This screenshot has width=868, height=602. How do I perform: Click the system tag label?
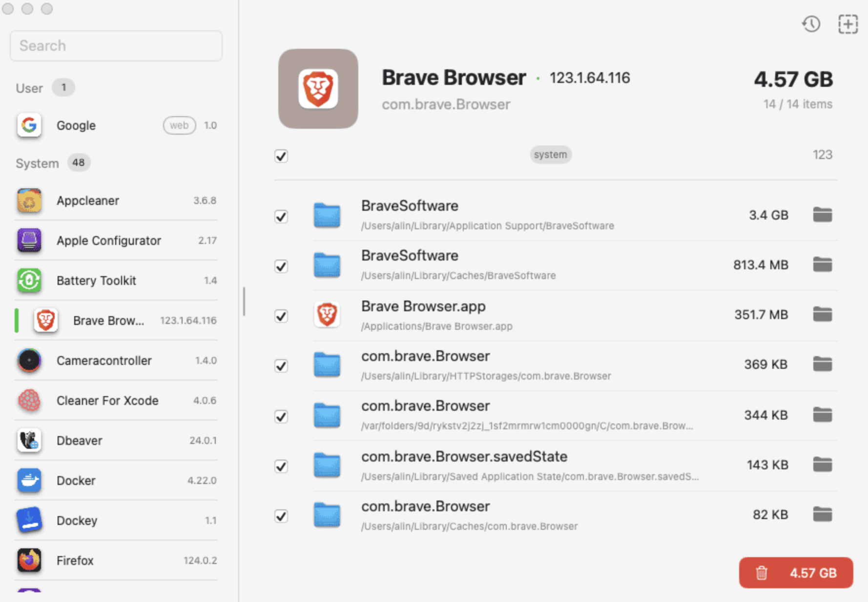[x=550, y=155]
